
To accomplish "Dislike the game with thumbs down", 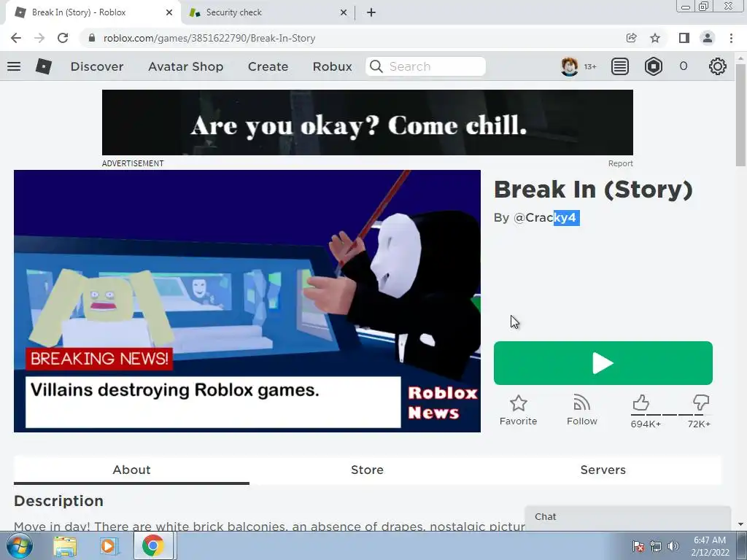I will pyautogui.click(x=701, y=402).
